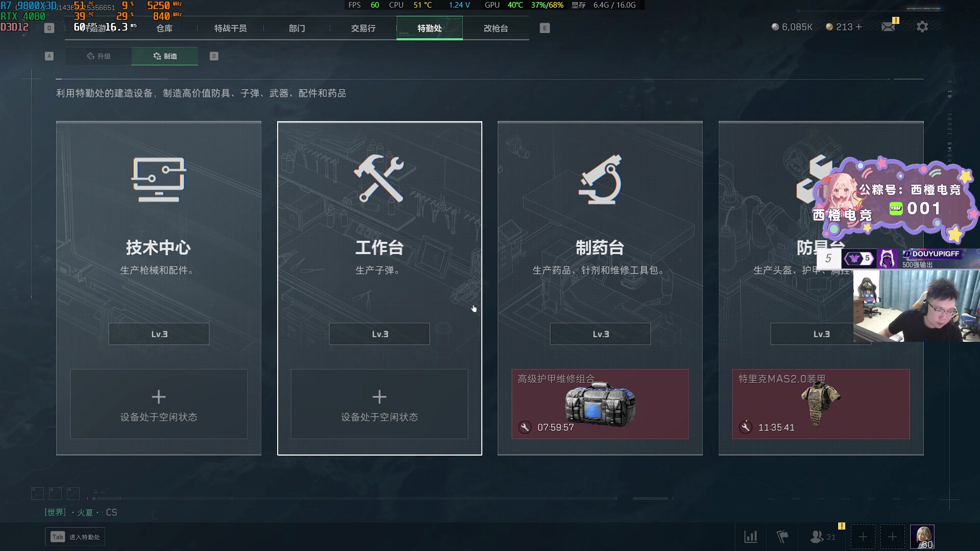The height and width of the screenshot is (551, 980).
Task: Open the settings gear icon
Action: [x=922, y=27]
